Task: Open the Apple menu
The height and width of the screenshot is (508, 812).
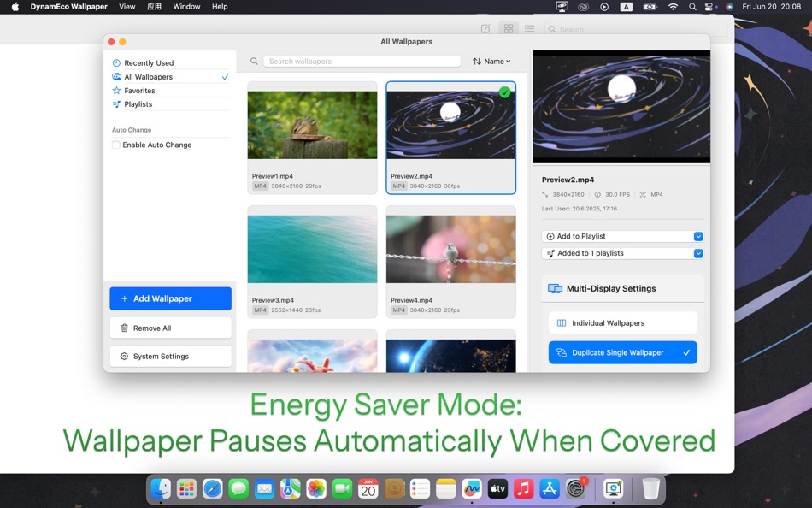Action: pyautogui.click(x=15, y=7)
